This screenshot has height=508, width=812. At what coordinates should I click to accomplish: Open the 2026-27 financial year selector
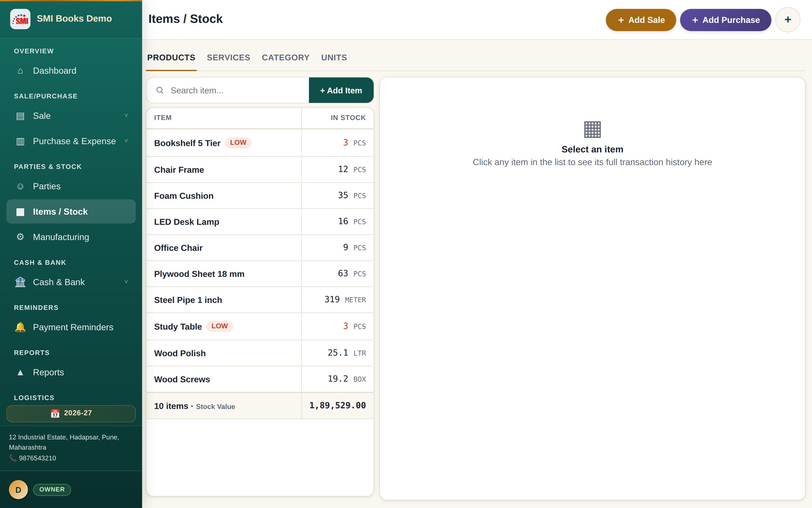coord(71,413)
